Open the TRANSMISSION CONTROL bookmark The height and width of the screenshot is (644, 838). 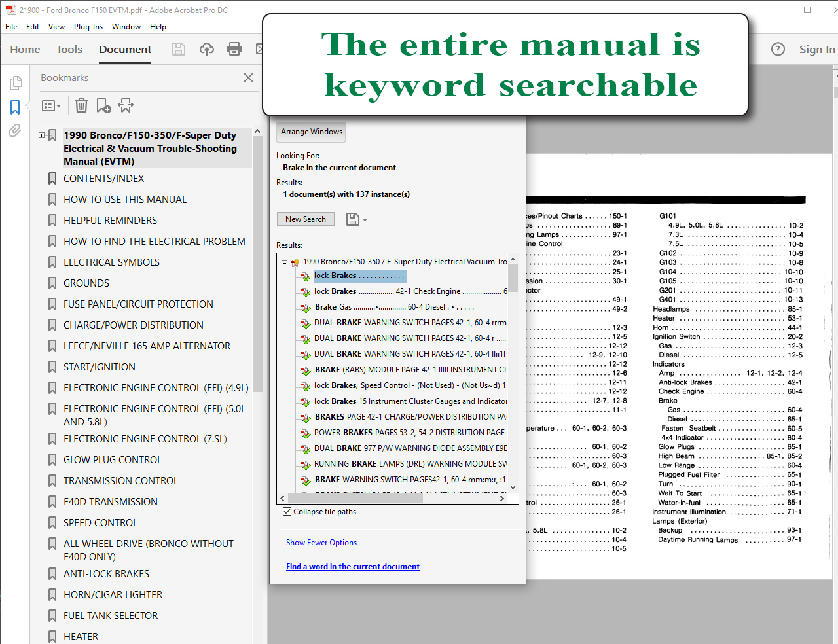[x=120, y=481]
